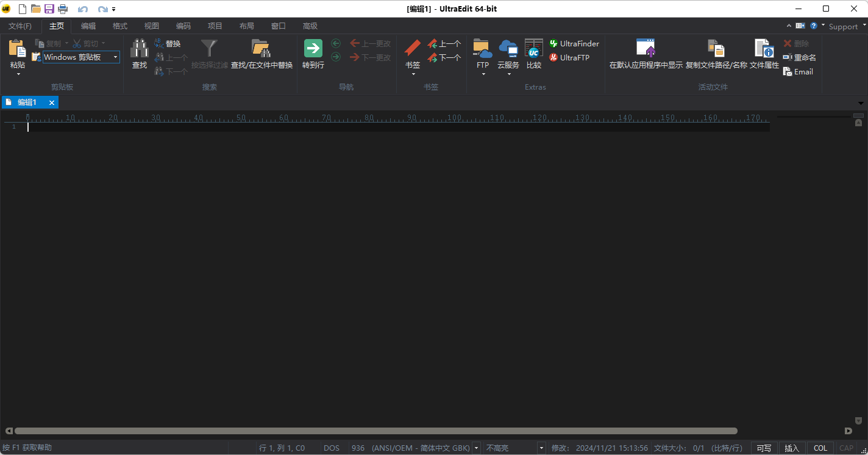The height and width of the screenshot is (455, 868).
Task: Click the 云服务 cloud services icon
Action: [x=508, y=48]
